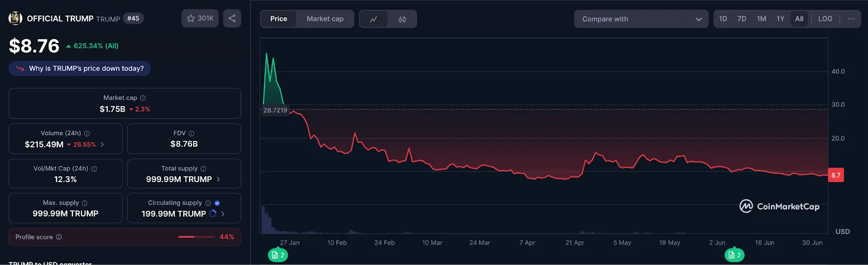The image size is (868, 265).
Task: Switch to the Price tab
Action: 279,19
